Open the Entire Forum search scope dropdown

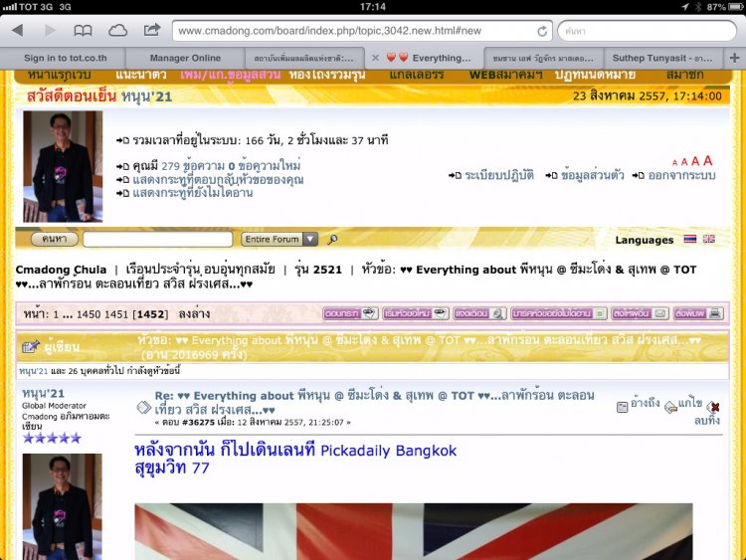280,239
